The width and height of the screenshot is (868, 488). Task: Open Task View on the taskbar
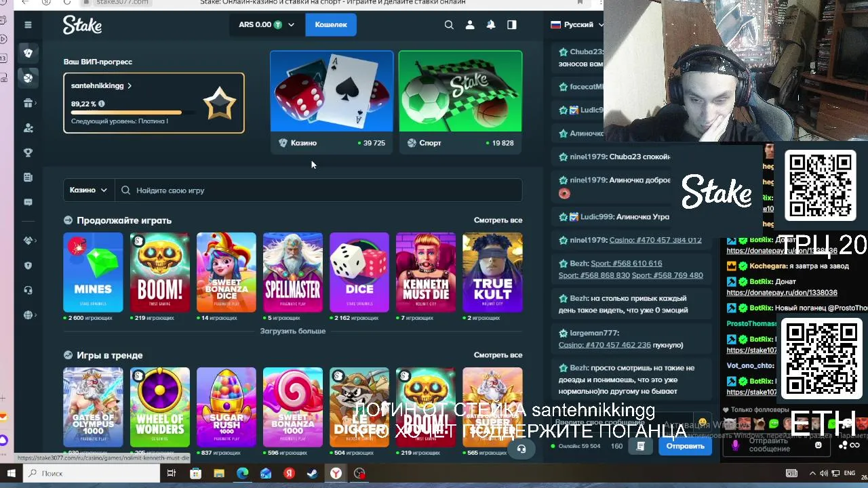pos(172,474)
